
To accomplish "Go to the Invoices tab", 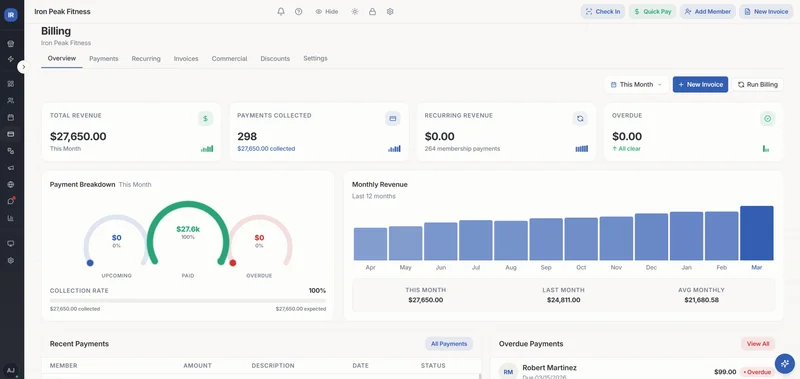I will (x=186, y=59).
